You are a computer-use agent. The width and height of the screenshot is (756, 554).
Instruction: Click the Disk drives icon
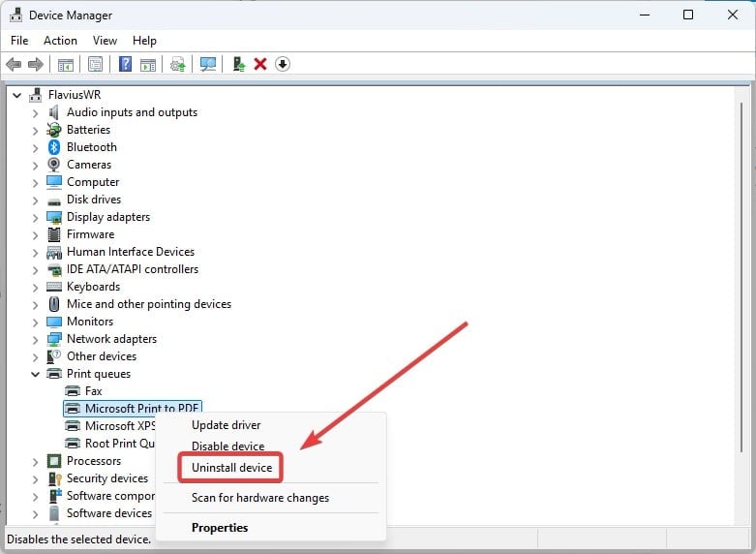coord(54,200)
